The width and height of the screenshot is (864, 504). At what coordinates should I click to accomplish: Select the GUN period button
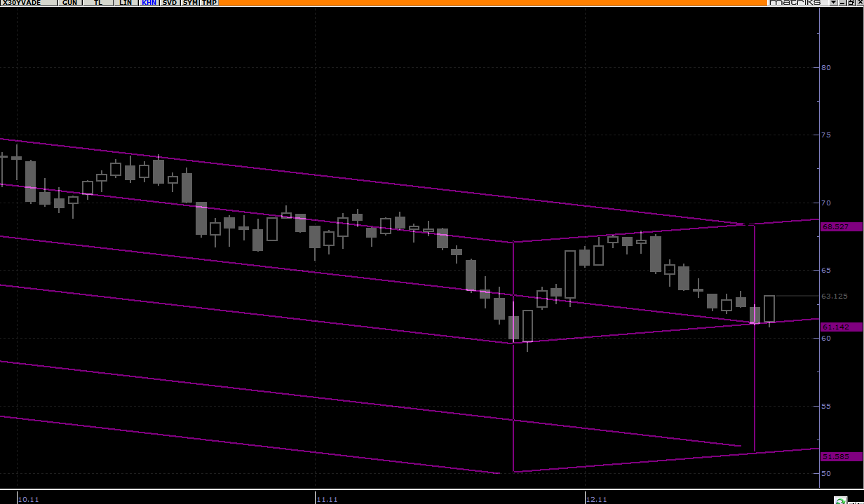70,3
